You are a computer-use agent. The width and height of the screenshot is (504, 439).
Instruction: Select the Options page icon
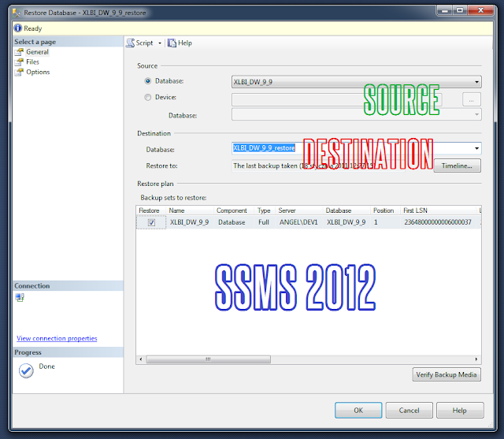[19, 72]
